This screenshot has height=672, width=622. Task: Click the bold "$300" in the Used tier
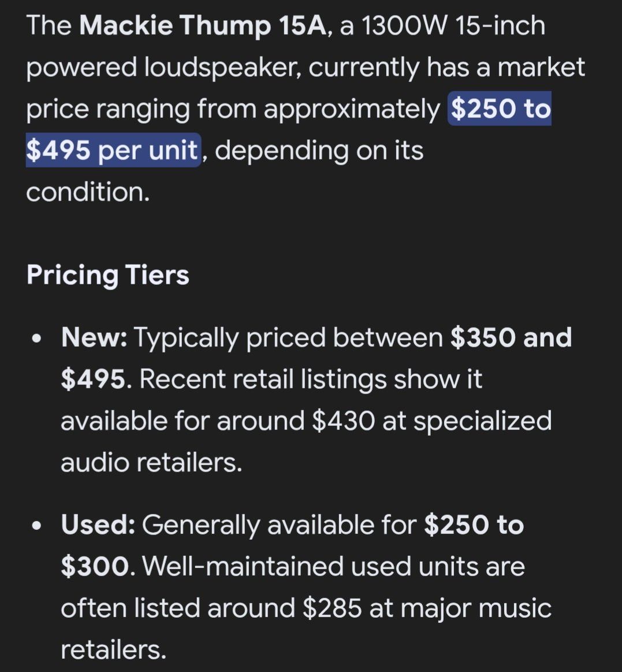point(95,566)
